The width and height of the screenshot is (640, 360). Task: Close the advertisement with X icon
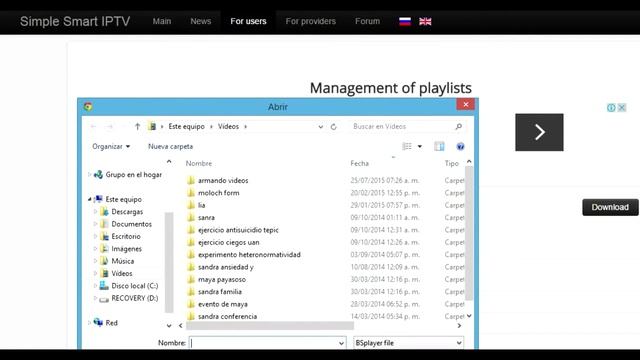point(622,108)
